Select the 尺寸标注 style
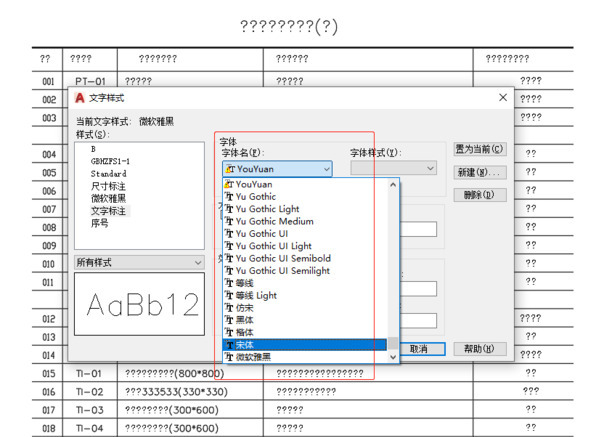This screenshot has width=612, height=437. pos(108,186)
